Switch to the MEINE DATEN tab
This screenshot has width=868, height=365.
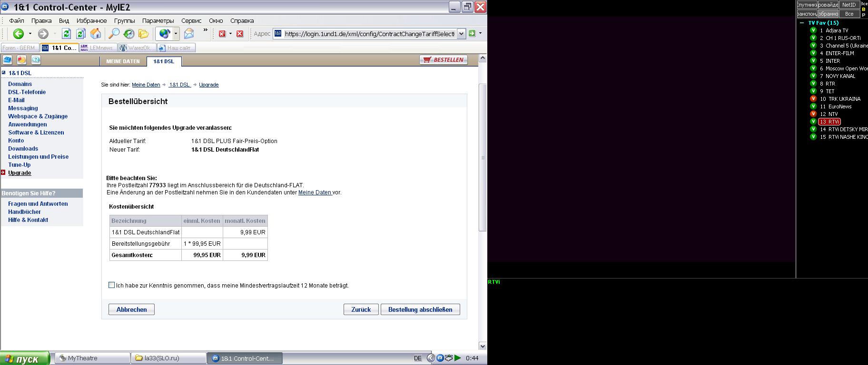(x=123, y=61)
